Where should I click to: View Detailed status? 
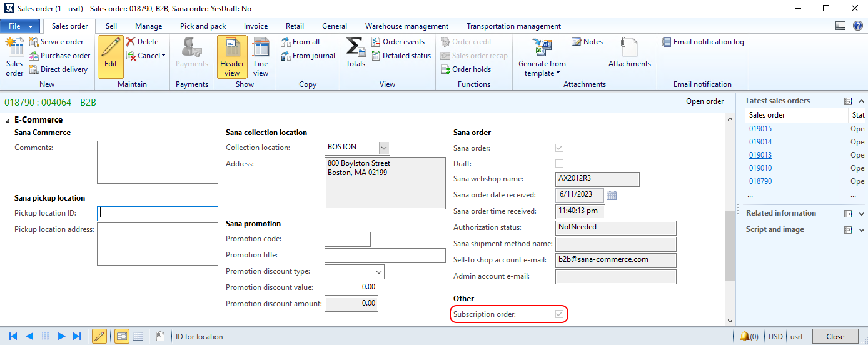pyautogui.click(x=401, y=56)
